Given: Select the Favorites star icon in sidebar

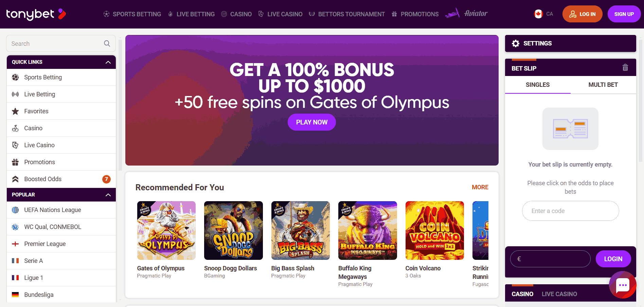Looking at the screenshot, I should point(15,111).
